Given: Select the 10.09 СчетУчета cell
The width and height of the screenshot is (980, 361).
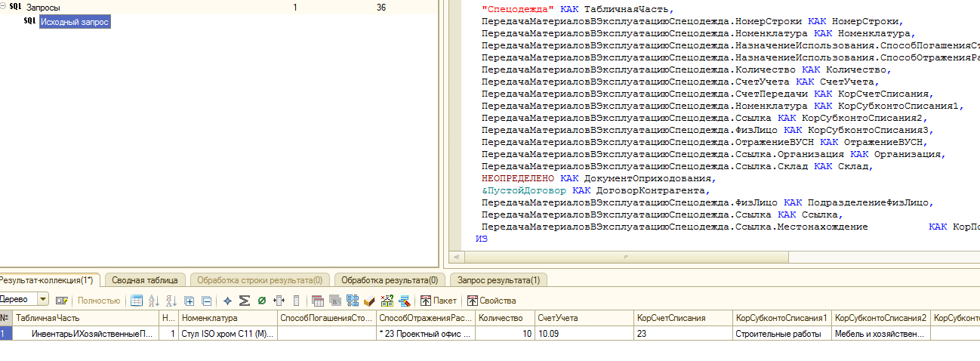Looking at the screenshot, I should [x=584, y=333].
